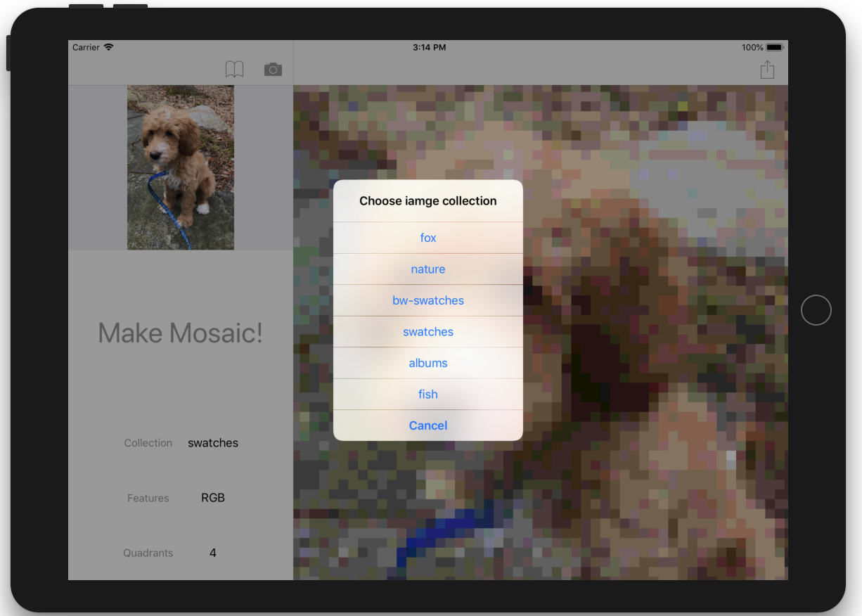Choose the nature image collection
Screen dimensions: 862x616
pos(428,269)
